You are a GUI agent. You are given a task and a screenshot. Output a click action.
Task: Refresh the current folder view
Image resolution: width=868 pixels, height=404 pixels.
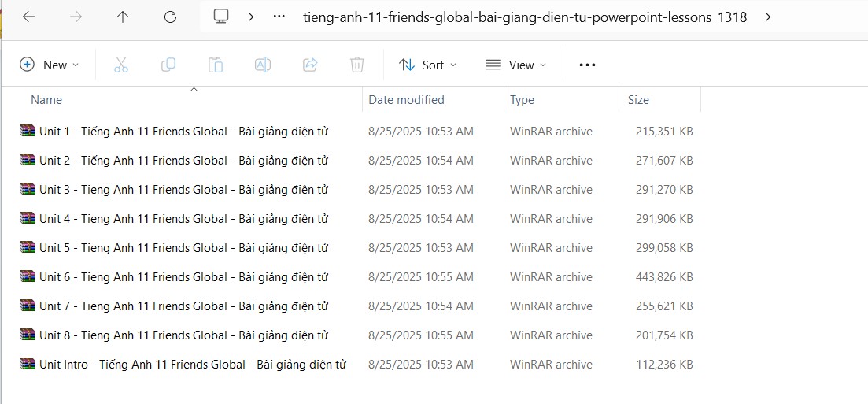point(171,17)
